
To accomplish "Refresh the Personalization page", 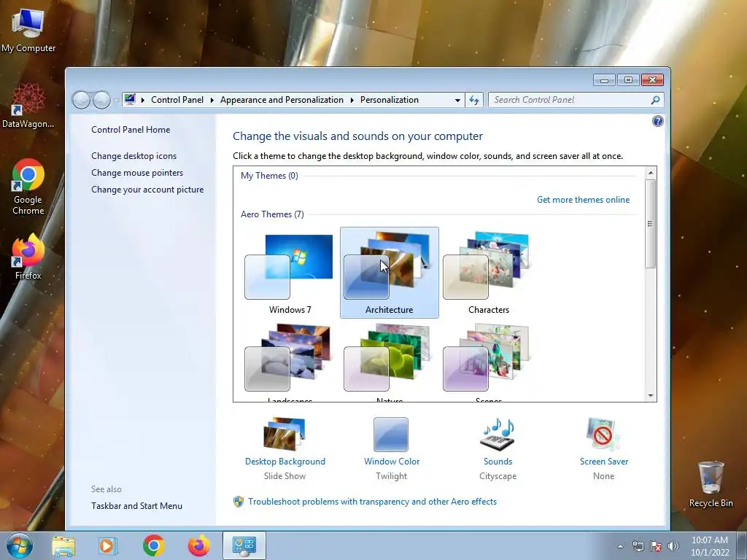I will click(x=474, y=100).
